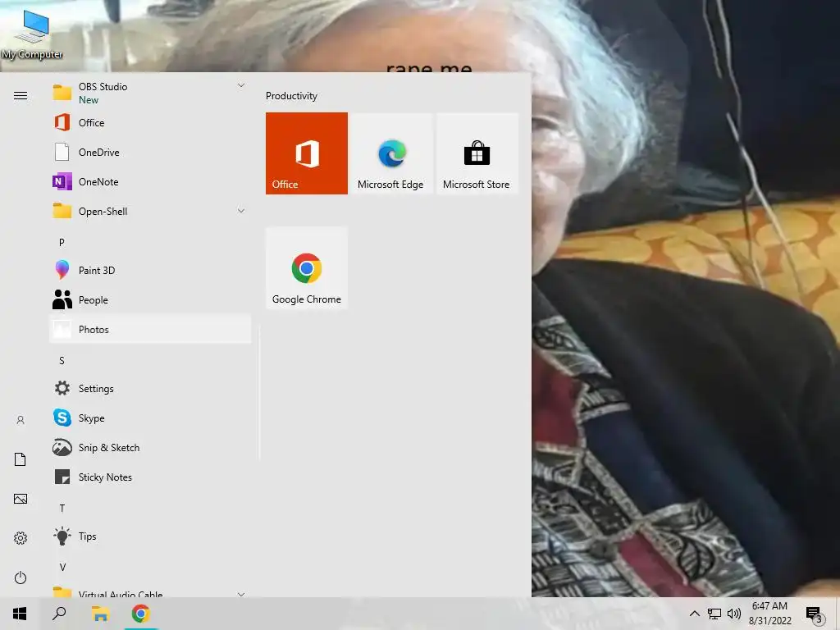Click the letter P section header

click(x=62, y=242)
